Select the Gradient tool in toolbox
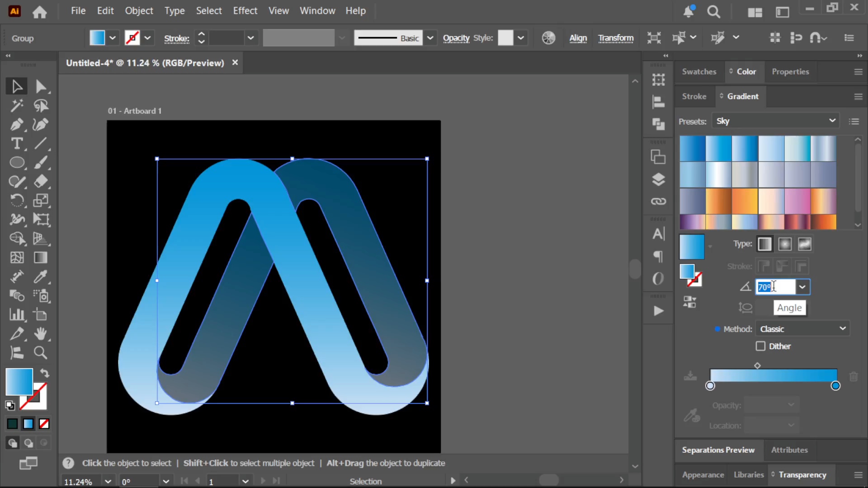Image resolution: width=868 pixels, height=488 pixels. coord(41,258)
